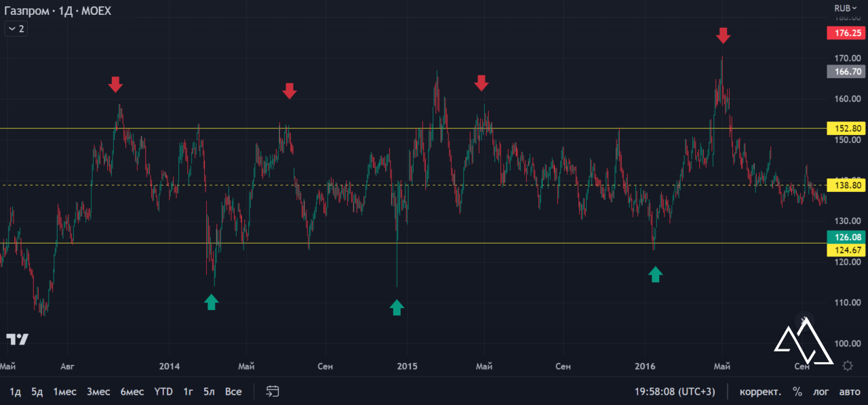Screen dimensions: 868x405
Task: Click the 2014 label on the time axis
Action: pos(170,366)
